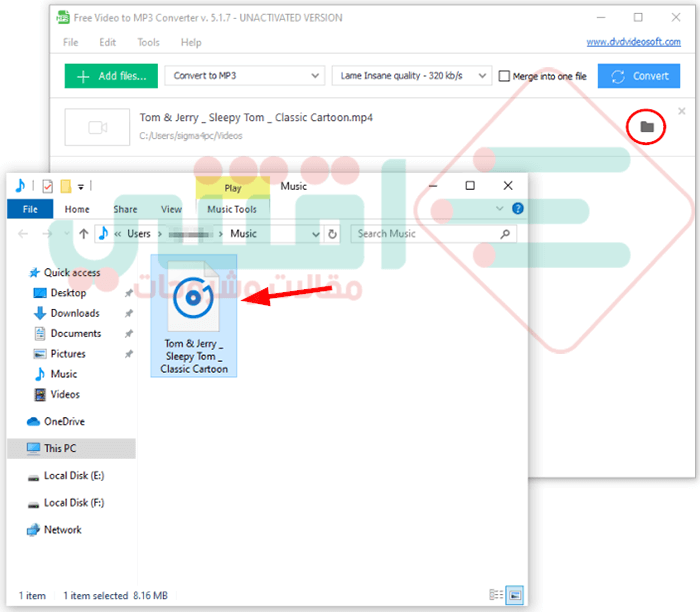Enable the Merge into one file checkbox
The image size is (700, 612).
[504, 76]
